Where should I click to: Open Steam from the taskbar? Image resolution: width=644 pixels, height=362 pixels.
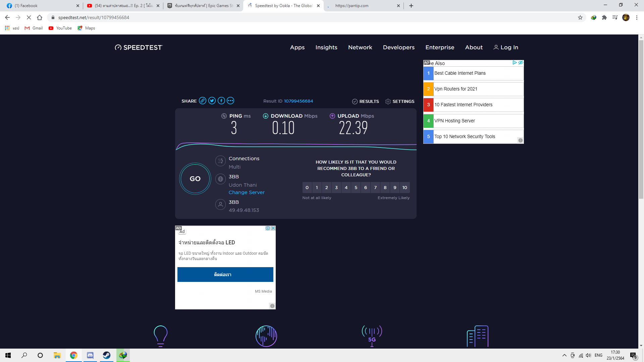[107, 355]
